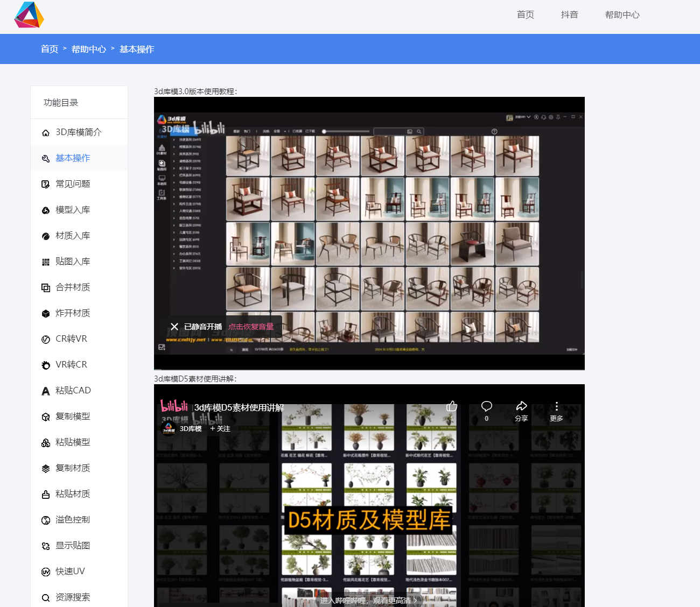The width and height of the screenshot is (700, 607).
Task: Click the 粘贴模型 sidebar icon
Action: 46,442
